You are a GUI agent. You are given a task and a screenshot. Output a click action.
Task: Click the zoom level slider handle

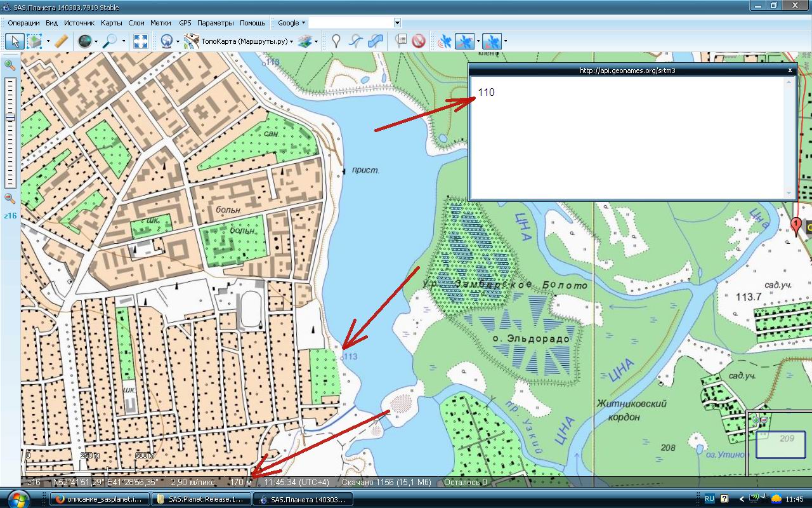(x=10, y=117)
